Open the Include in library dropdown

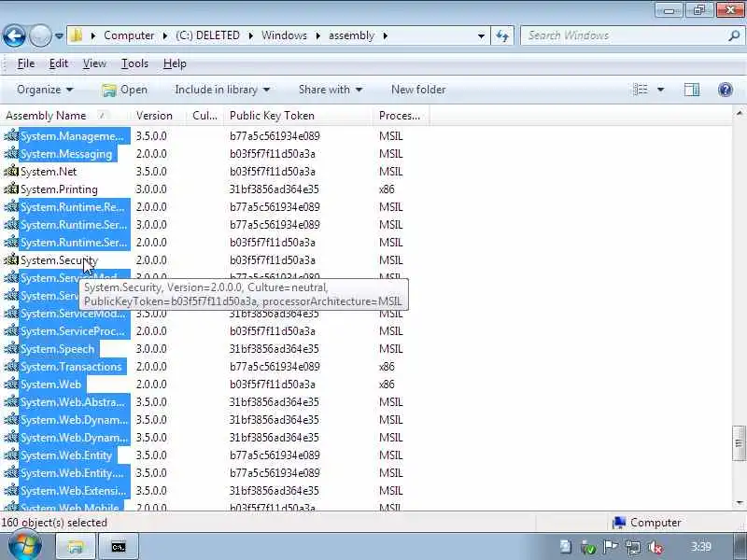tap(222, 90)
